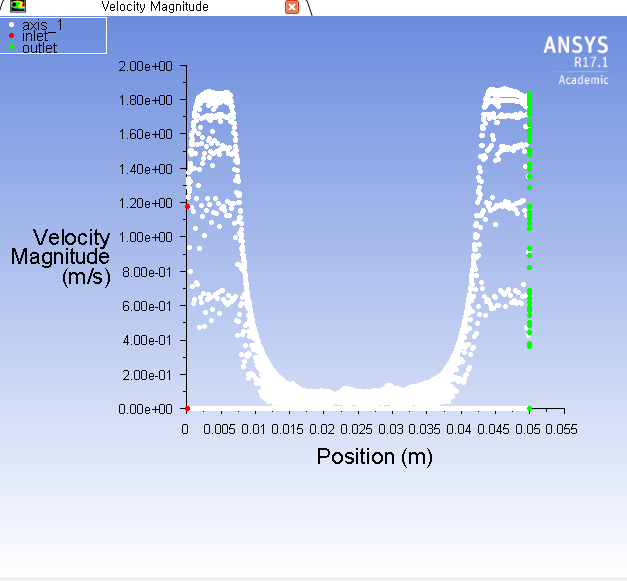The height and width of the screenshot is (581, 627).
Task: Click the 0.01 x-axis label
Action: pos(254,429)
